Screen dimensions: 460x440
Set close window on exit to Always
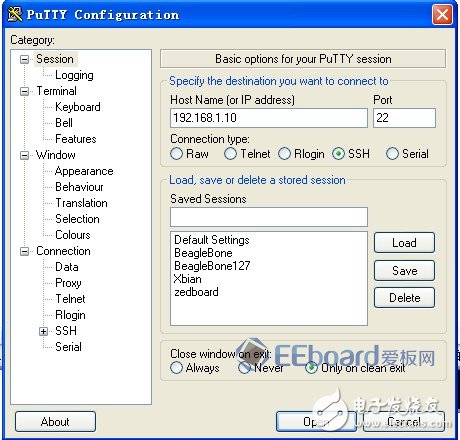pyautogui.click(x=176, y=368)
